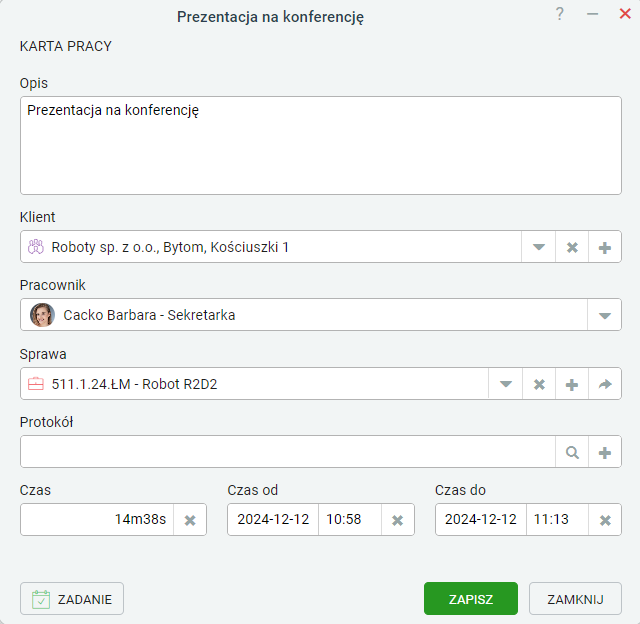Screen dimensions: 640x624
Task: Go to the linked Sprawa using the arrow icon
Action: coord(605,384)
